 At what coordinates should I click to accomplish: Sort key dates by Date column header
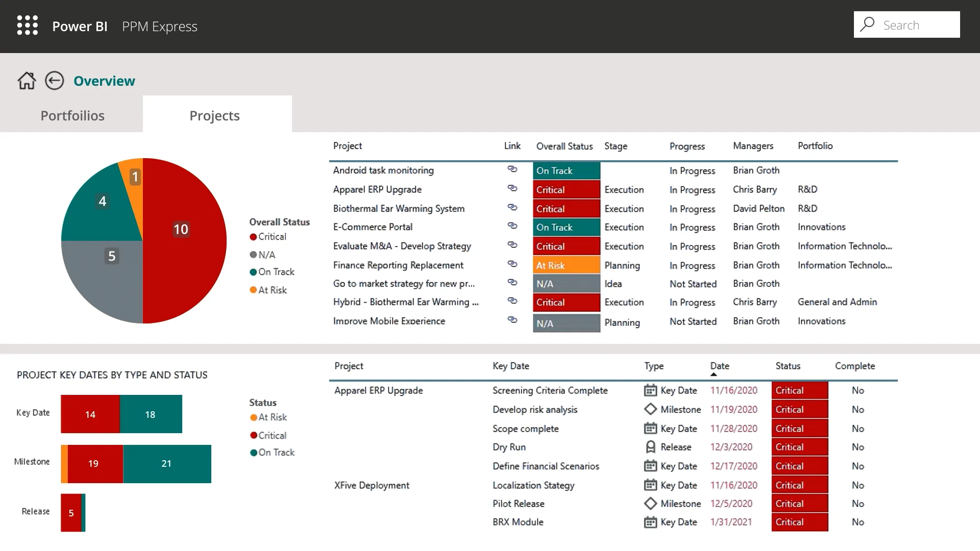pos(719,366)
